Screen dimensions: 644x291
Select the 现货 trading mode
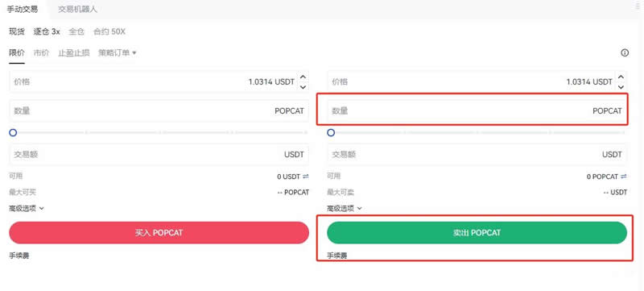(x=17, y=31)
